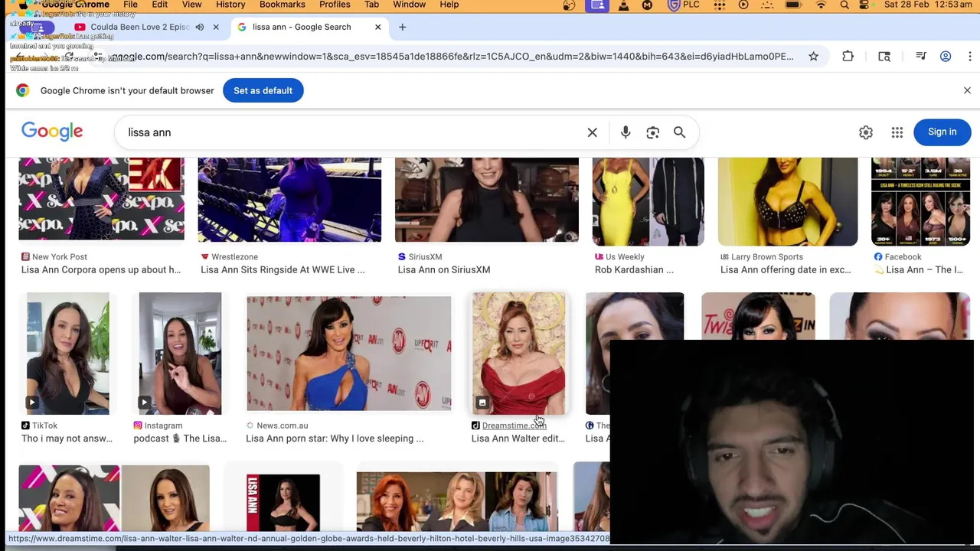The image size is (980, 551).
Task: Open the History menu
Action: (x=230, y=5)
